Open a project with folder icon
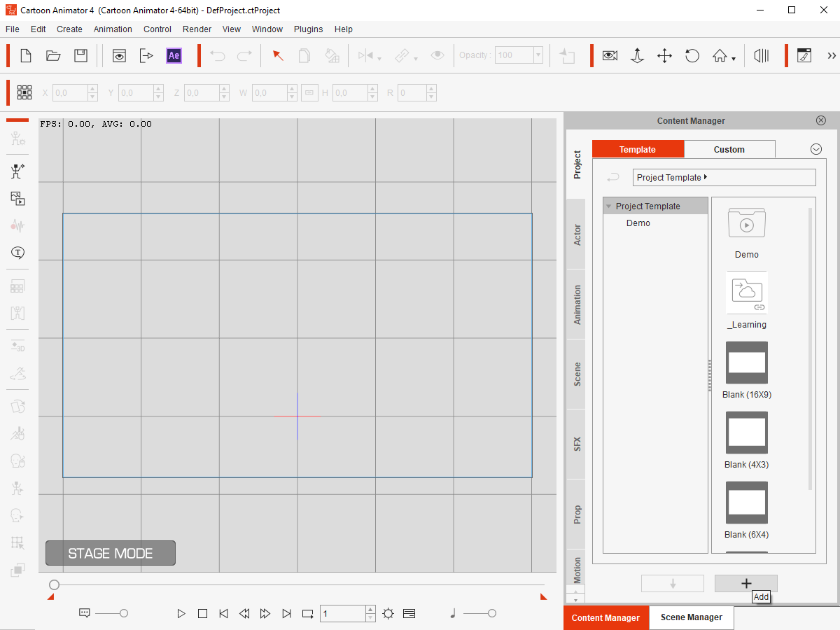 53,56
